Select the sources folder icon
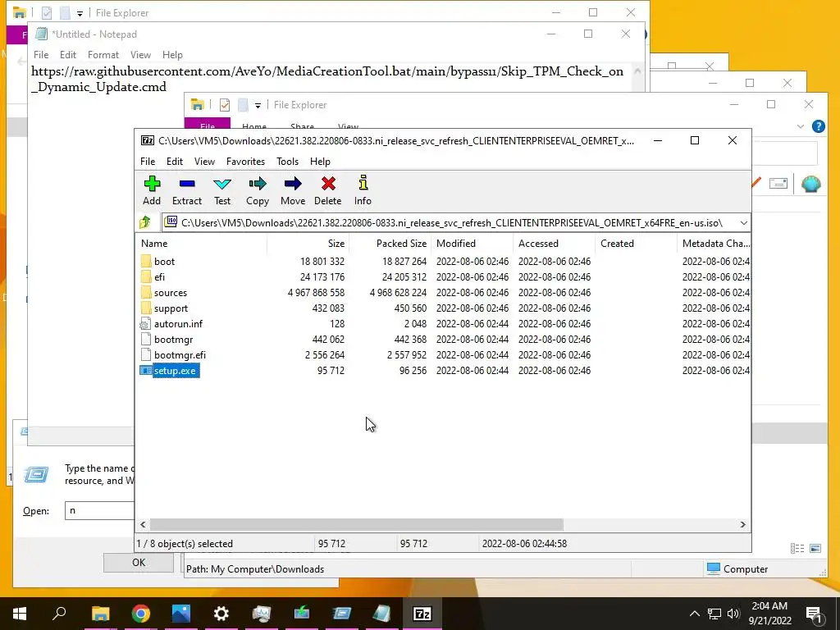This screenshot has height=630, width=840. point(146,293)
